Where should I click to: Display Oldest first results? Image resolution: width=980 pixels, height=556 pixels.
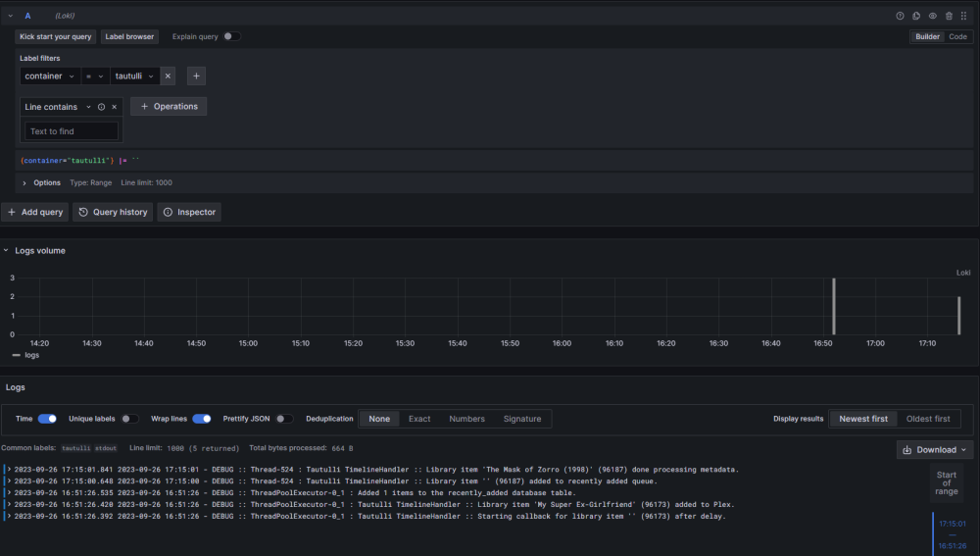click(x=928, y=419)
